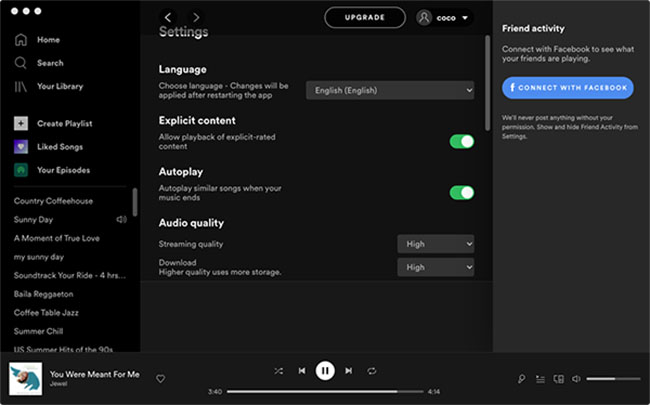Click the Your Episodes label
Viewport: 650px width, 405px height.
click(63, 170)
